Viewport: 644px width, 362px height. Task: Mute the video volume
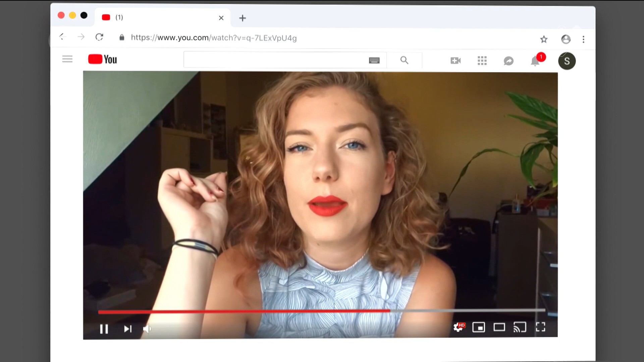[x=147, y=329]
